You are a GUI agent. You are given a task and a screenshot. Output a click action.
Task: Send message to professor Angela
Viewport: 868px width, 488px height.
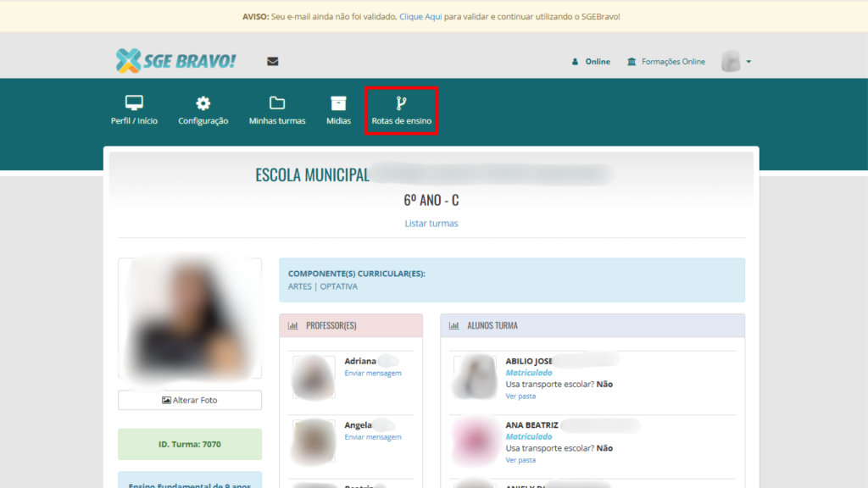click(x=372, y=437)
